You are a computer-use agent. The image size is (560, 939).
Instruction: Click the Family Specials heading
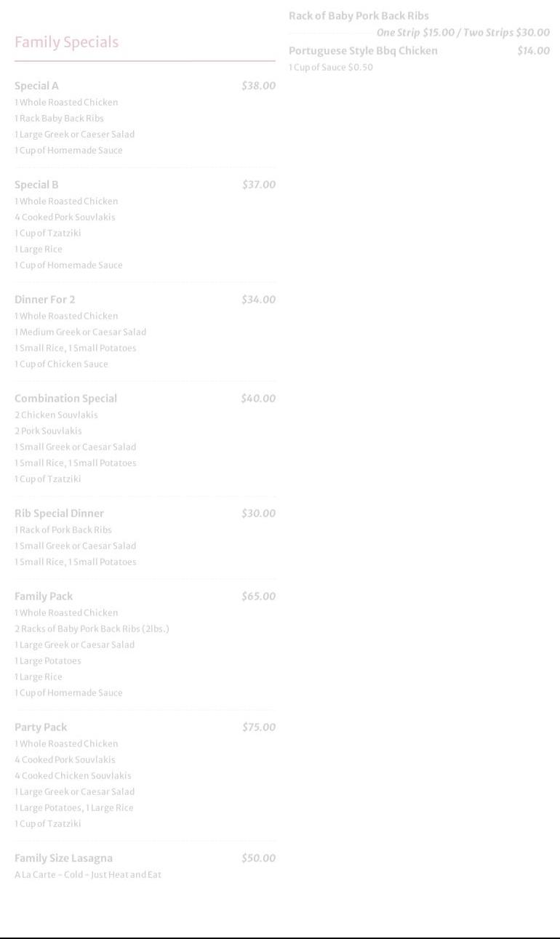(x=66, y=42)
